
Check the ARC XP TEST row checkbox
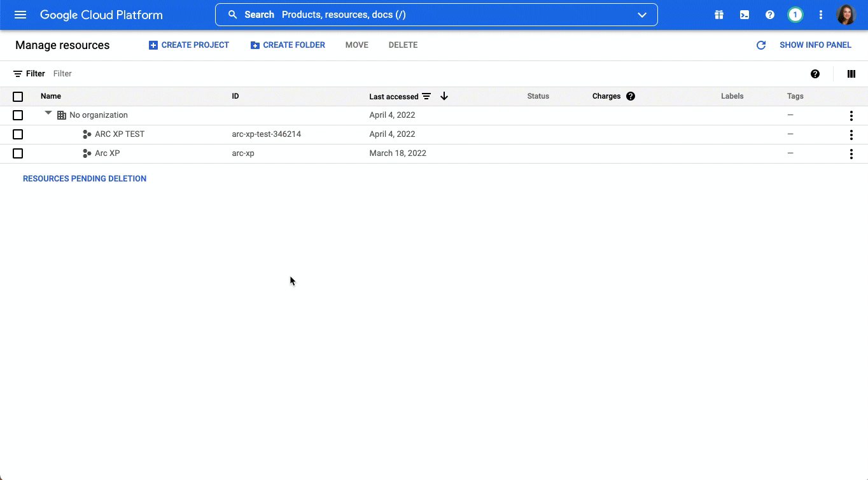point(18,134)
